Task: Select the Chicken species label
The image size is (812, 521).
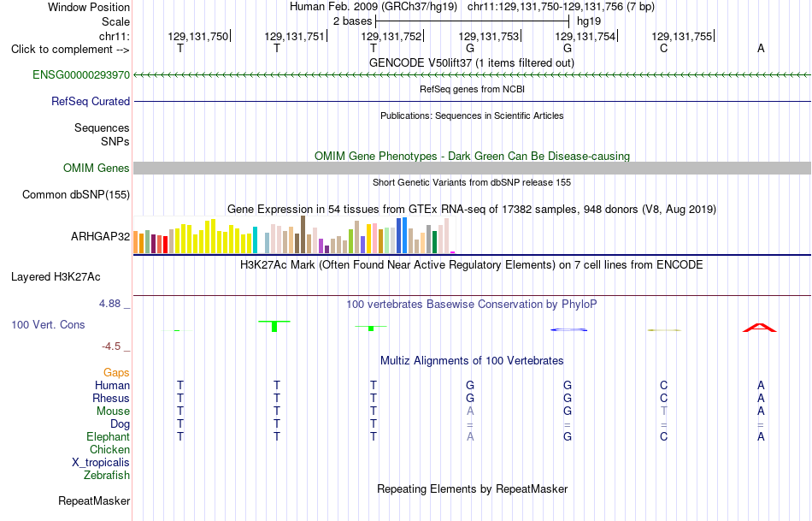Action: [x=109, y=449]
